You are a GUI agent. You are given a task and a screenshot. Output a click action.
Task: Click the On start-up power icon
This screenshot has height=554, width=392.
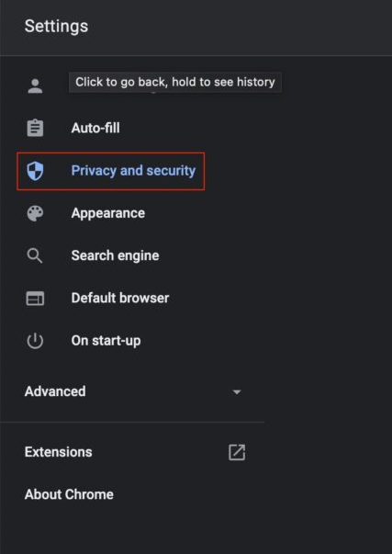point(35,341)
